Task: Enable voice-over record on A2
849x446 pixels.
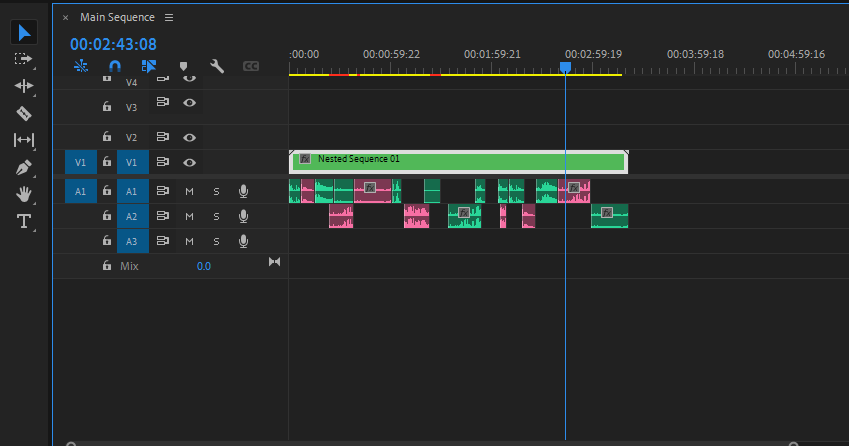Action: pyautogui.click(x=244, y=216)
